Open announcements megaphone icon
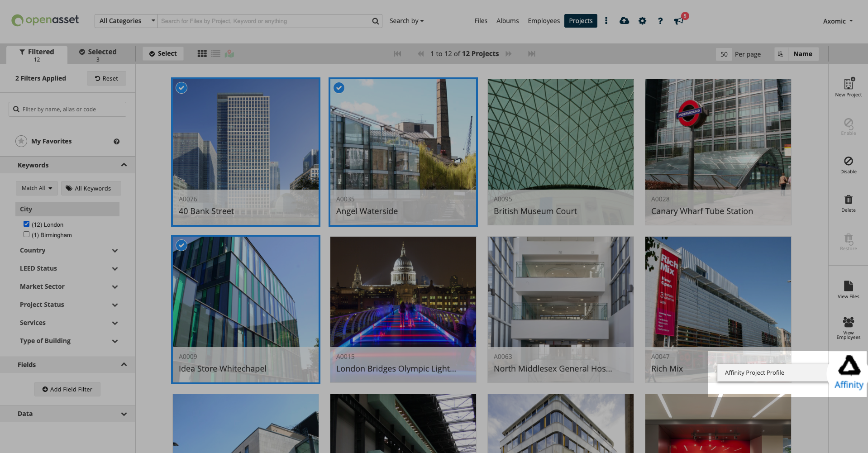Viewport: 868px width, 453px height. click(678, 21)
